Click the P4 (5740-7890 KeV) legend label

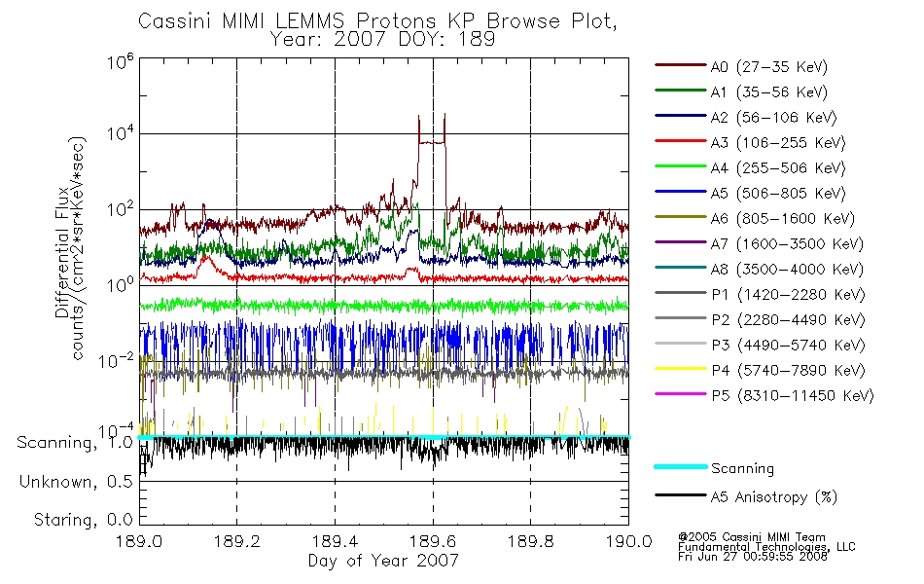click(788, 371)
